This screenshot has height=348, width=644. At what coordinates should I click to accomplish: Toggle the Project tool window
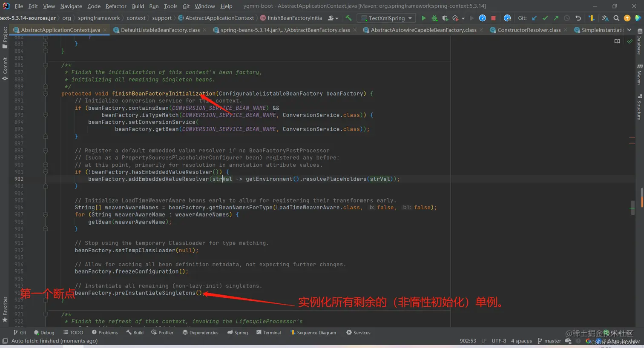click(x=5, y=38)
